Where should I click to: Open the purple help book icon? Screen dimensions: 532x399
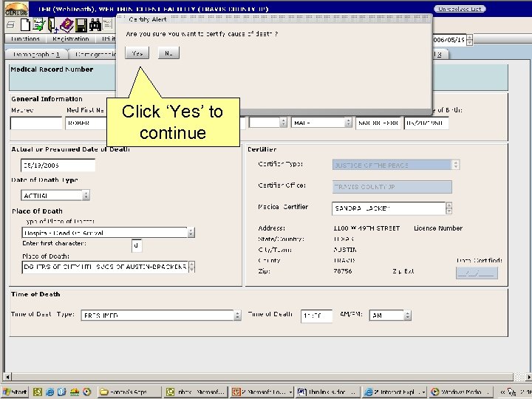point(66,25)
